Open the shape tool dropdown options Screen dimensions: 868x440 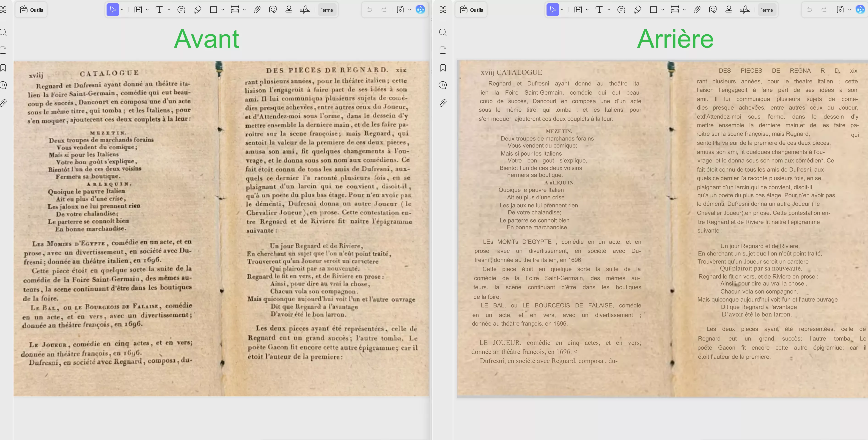[222, 9]
